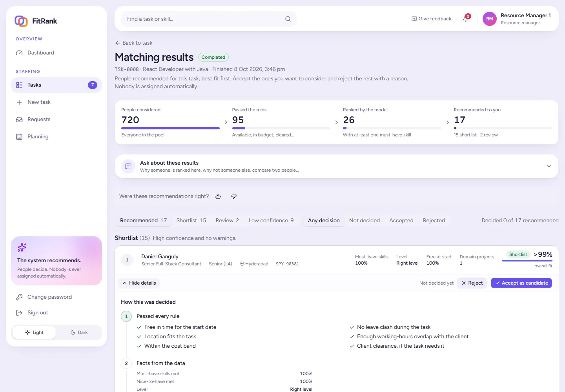
Task: Go Back to task
Action: coord(134,43)
